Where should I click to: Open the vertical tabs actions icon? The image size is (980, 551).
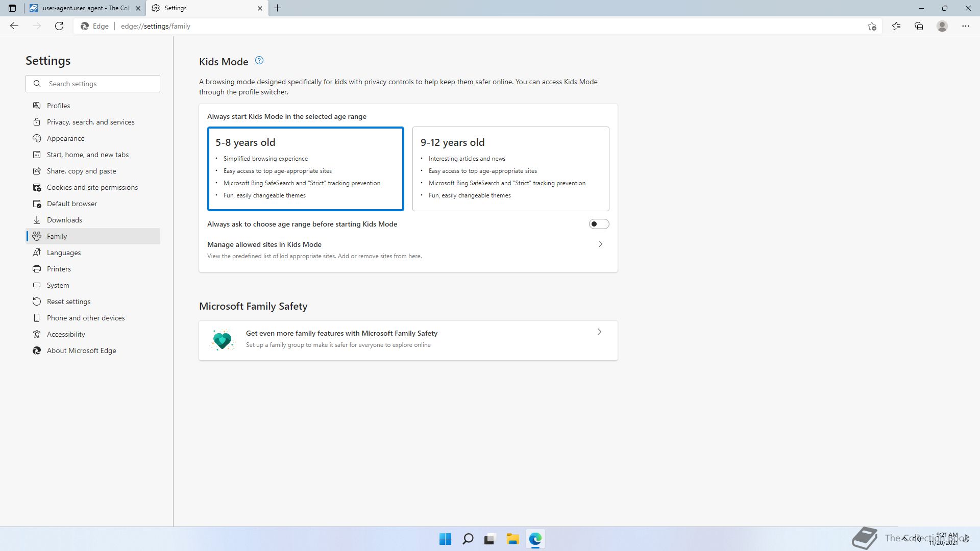tap(12, 8)
